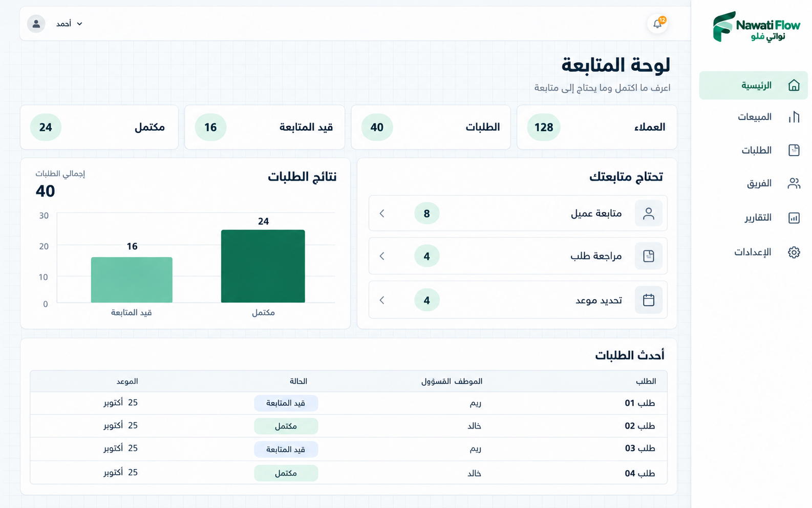
Task: Open المبيعات in the sidebar
Action: (754, 117)
